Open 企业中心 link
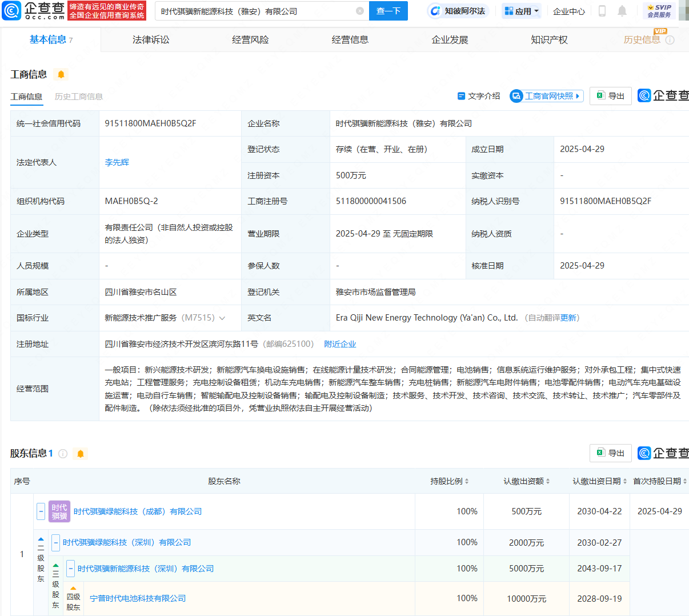689x616 pixels. point(569,11)
